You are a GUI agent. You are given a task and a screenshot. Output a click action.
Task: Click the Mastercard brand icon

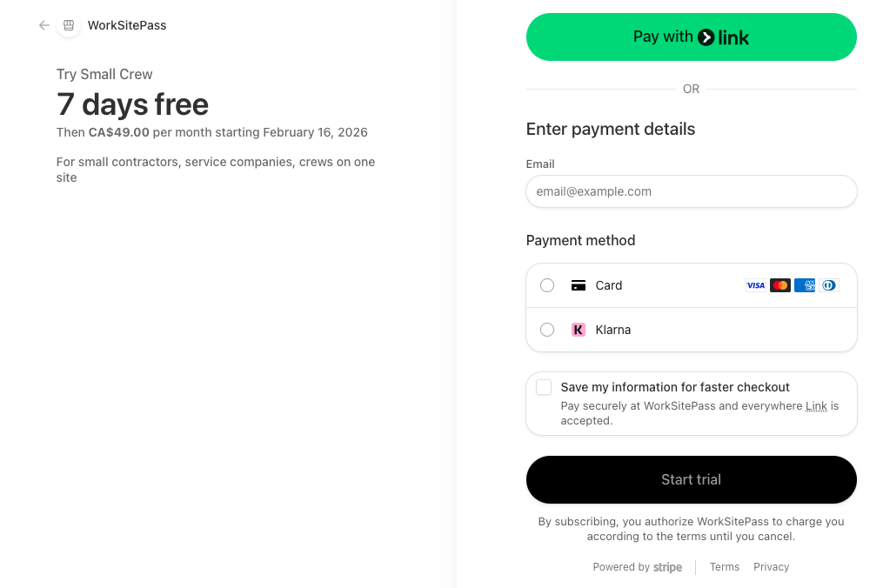[x=779, y=284]
